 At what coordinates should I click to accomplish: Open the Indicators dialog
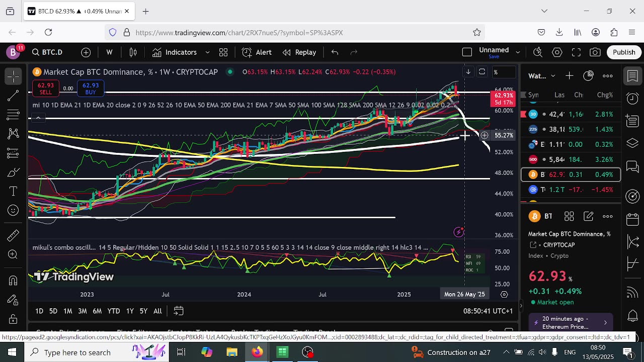click(175, 52)
